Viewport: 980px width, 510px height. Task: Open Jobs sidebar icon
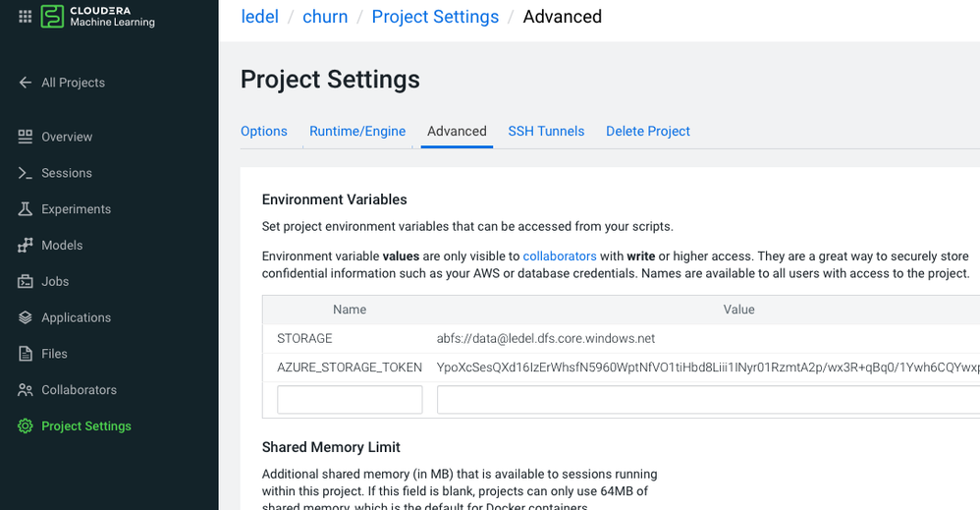(x=26, y=282)
